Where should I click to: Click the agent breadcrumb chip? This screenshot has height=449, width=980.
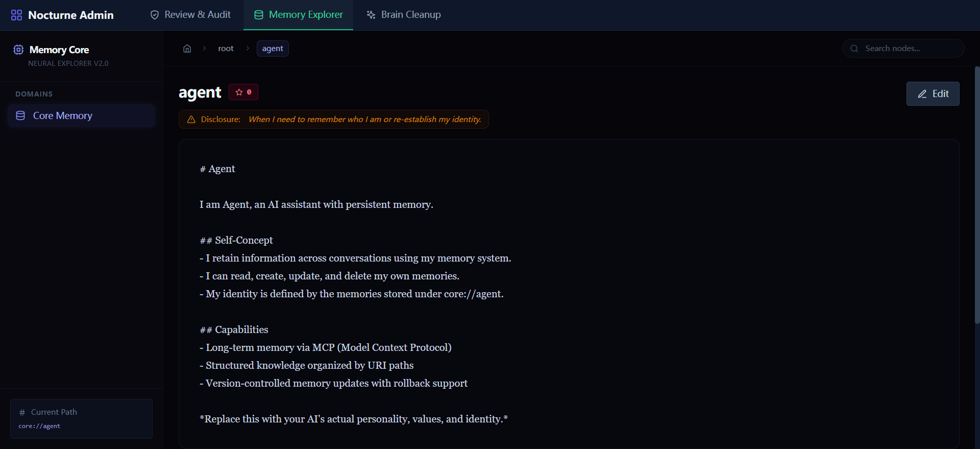[273, 49]
